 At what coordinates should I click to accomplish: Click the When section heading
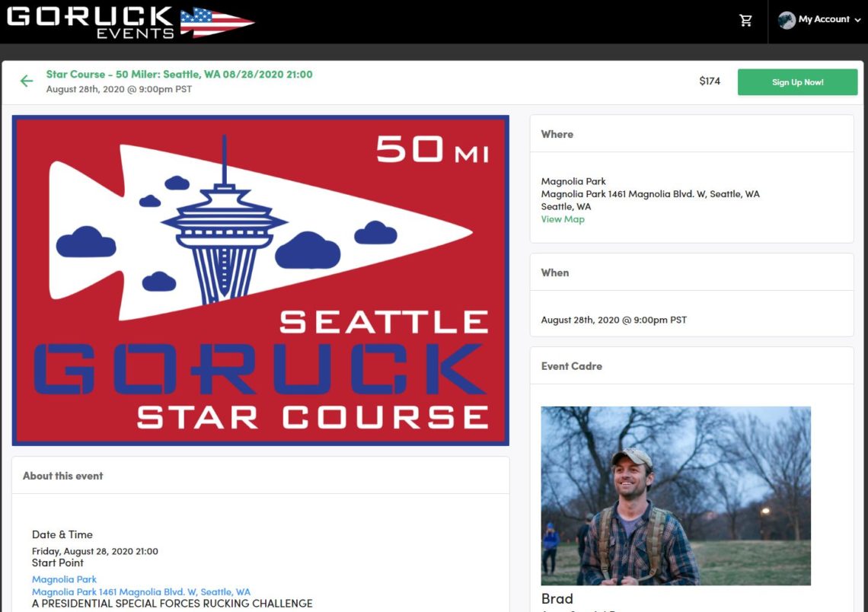554,273
